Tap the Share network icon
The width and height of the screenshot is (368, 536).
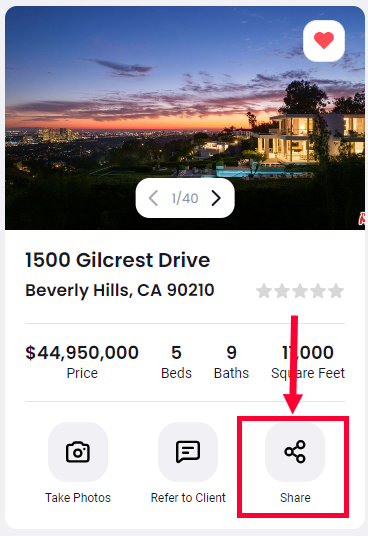[295, 452]
